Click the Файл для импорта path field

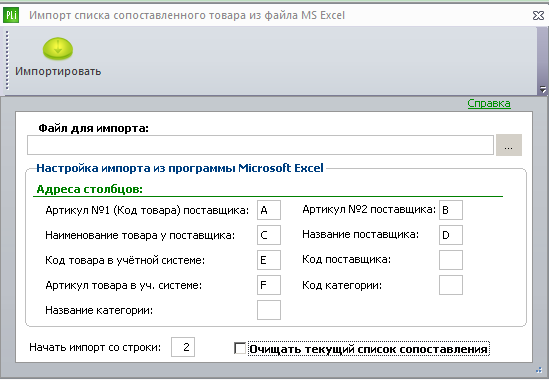tap(260, 145)
